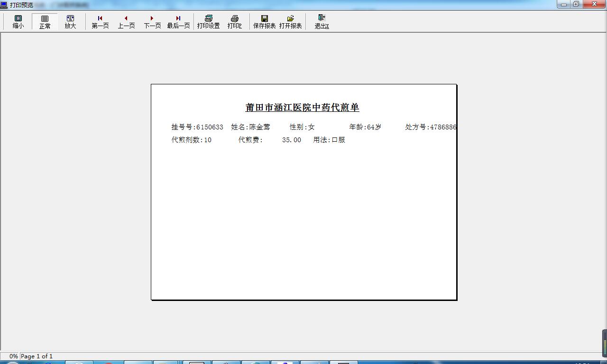Image resolution: width=607 pixels, height=364 pixels.
Task: Save the report (保存报表)
Action: (x=265, y=22)
